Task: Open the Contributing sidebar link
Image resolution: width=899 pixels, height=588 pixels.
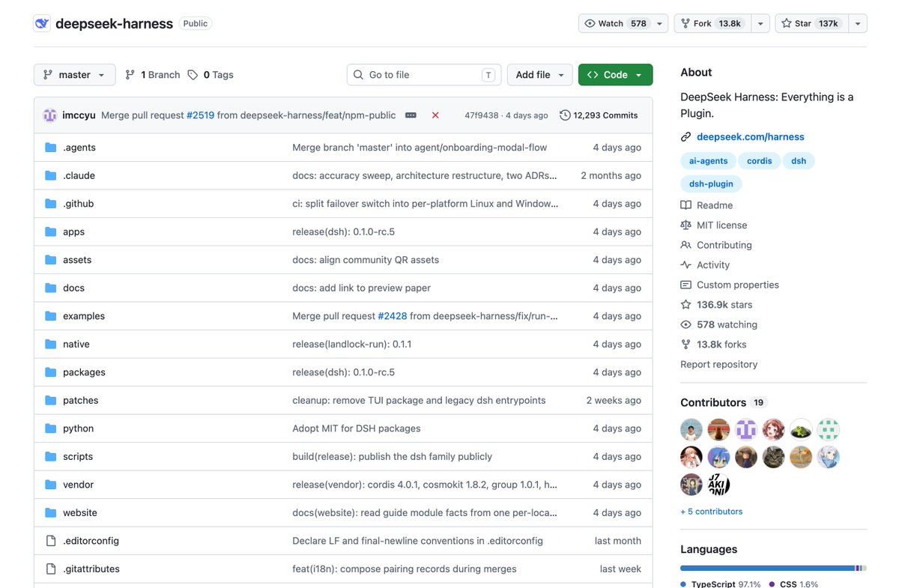Action: click(x=715, y=245)
